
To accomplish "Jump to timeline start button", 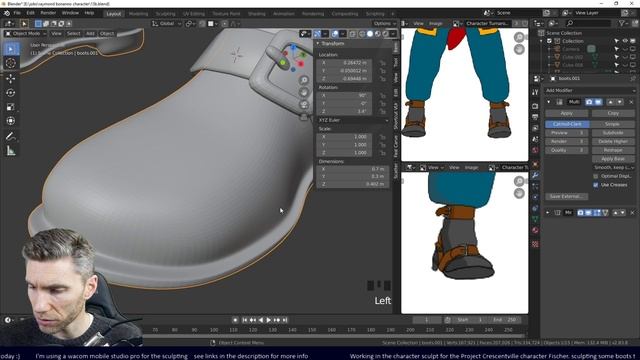I will (244, 320).
